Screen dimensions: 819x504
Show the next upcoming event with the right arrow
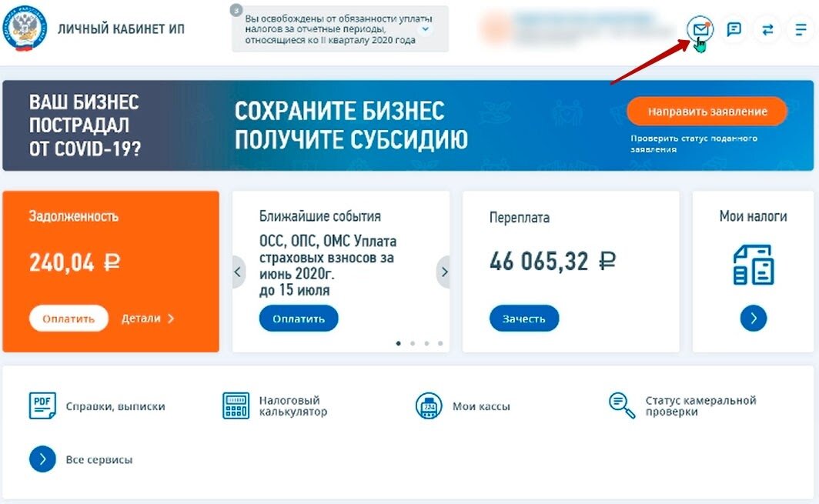point(443,272)
